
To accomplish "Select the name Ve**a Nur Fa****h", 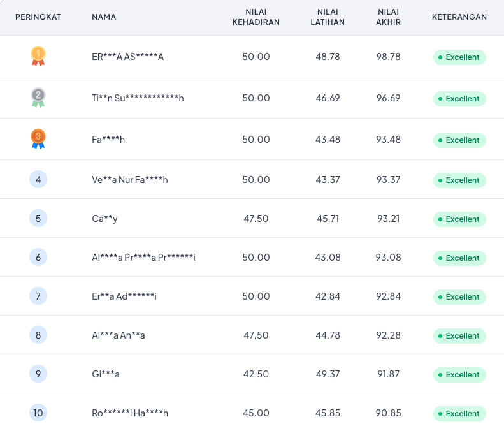I will coord(130,179).
